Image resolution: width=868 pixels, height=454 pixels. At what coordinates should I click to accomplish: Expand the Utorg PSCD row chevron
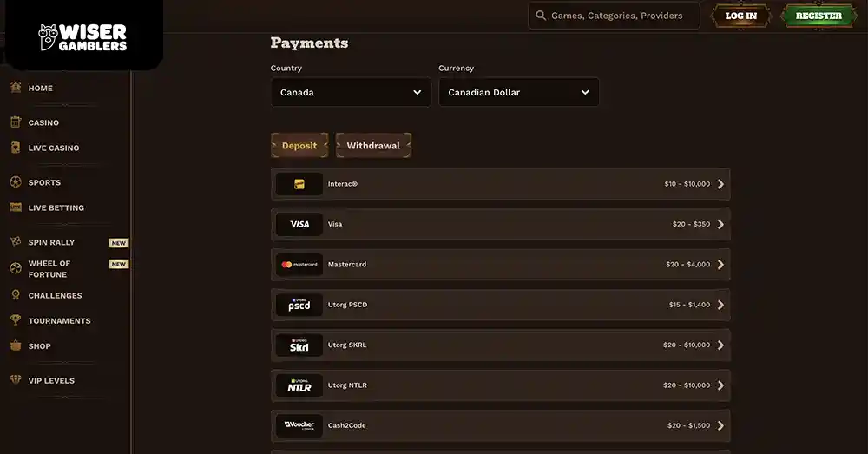720,305
